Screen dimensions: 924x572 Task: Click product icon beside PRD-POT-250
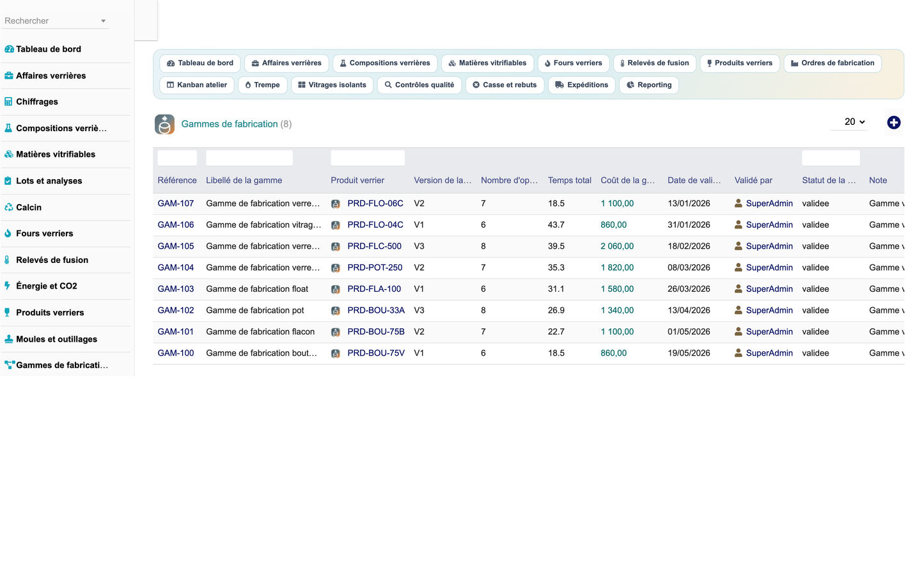click(x=336, y=268)
